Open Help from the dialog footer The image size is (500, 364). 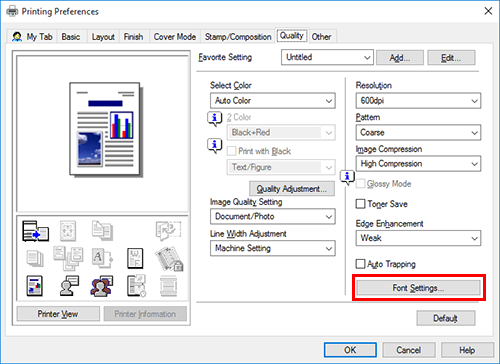[x=467, y=350]
